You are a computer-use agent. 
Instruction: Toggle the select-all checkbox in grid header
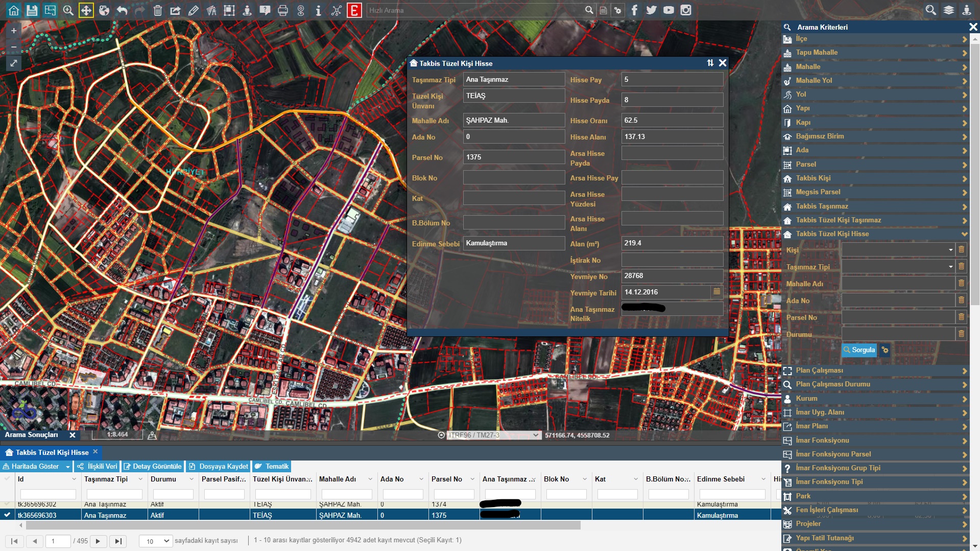[x=7, y=479]
